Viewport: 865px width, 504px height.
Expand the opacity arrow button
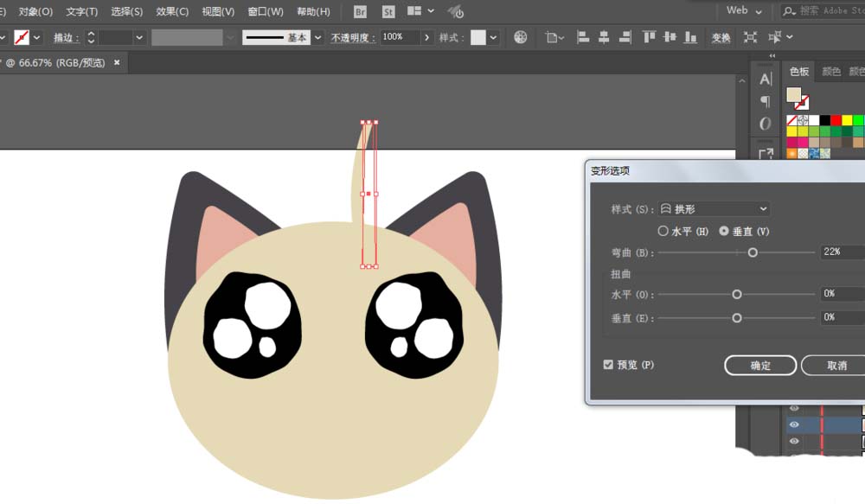click(x=426, y=37)
